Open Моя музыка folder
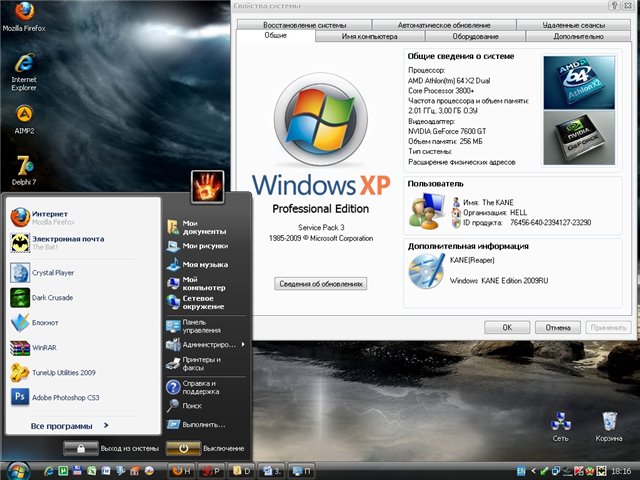 (x=206, y=264)
